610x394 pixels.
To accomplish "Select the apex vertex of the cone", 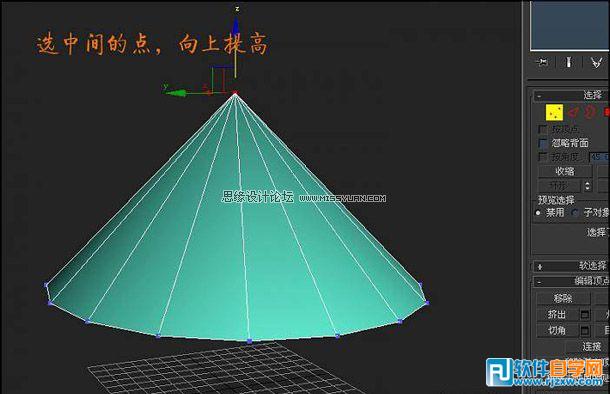I will (x=235, y=93).
